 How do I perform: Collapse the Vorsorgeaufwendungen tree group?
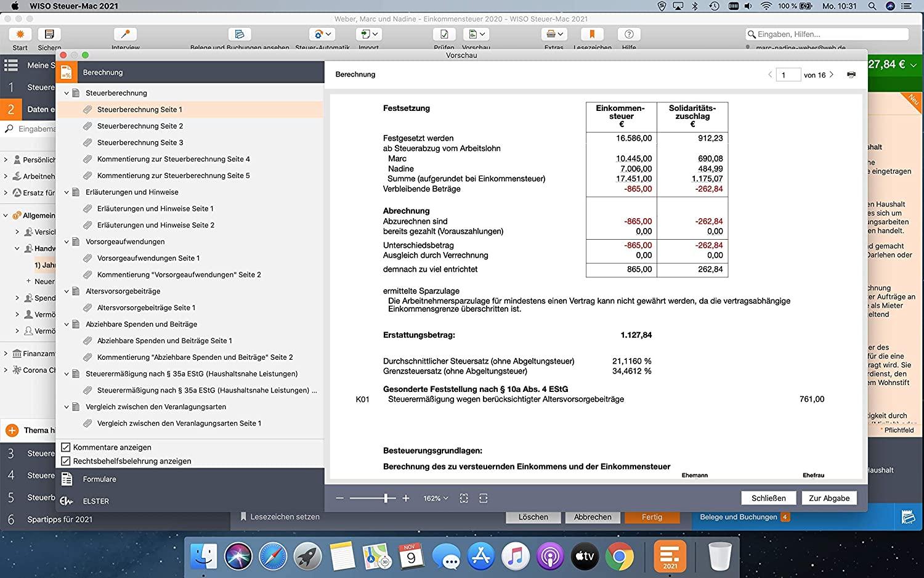(x=67, y=242)
